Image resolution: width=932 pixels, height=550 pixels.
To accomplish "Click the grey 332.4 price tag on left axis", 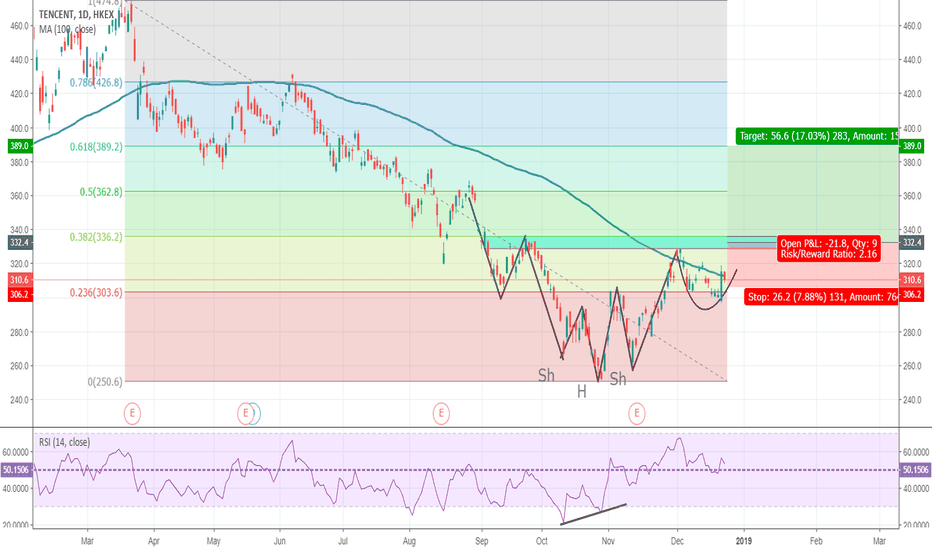I will click(x=20, y=243).
